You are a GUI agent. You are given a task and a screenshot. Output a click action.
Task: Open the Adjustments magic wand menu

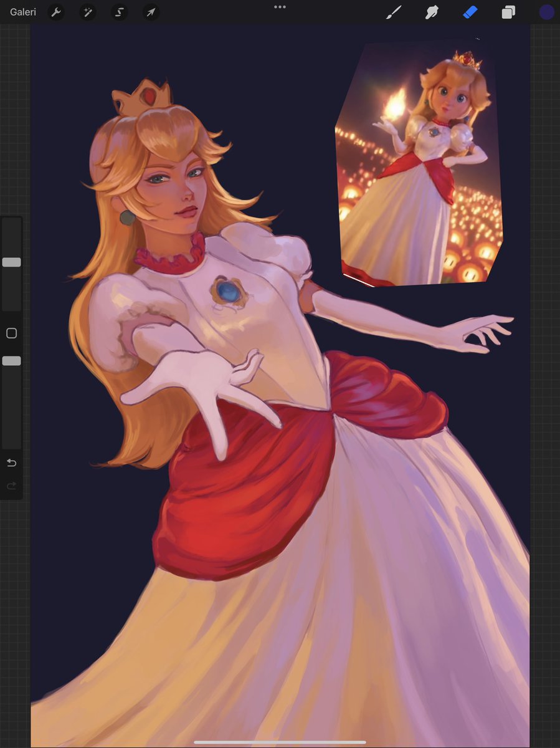pyautogui.click(x=87, y=12)
